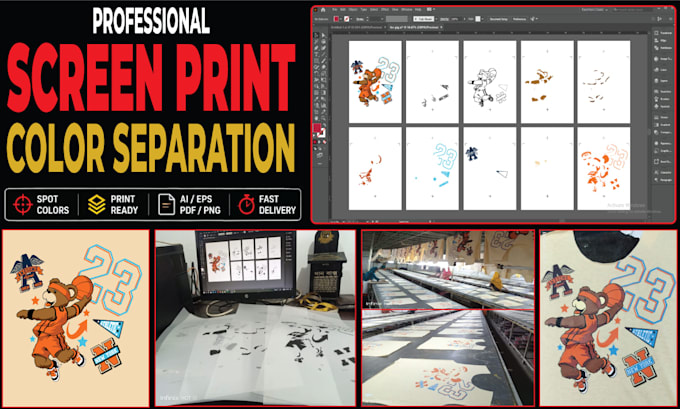
Task: Open the Help menu
Action: (x=418, y=10)
